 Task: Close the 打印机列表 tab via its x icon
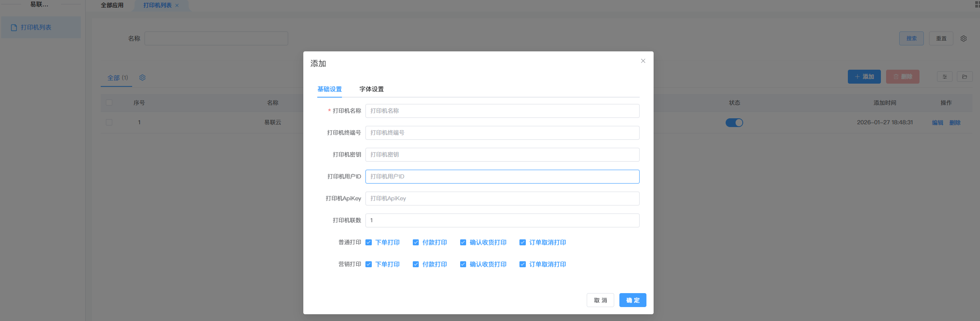pos(177,6)
